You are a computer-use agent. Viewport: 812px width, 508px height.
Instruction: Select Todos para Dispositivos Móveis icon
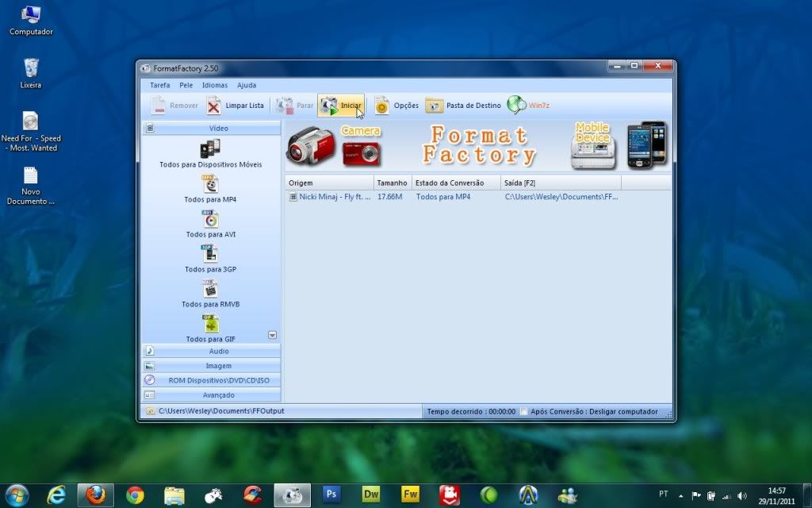210,148
